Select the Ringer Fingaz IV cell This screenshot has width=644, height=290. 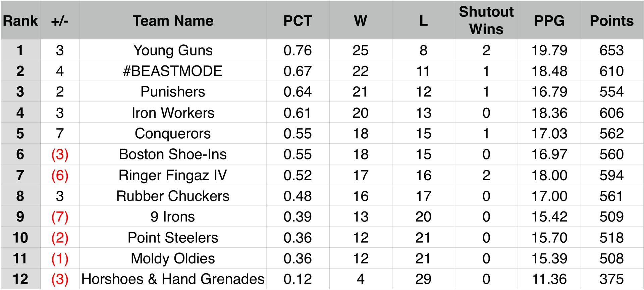point(173,175)
